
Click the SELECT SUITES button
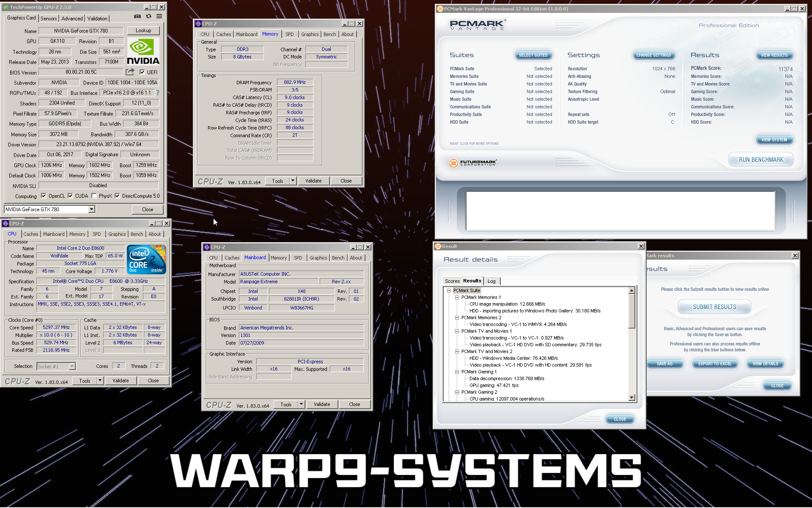tap(533, 55)
